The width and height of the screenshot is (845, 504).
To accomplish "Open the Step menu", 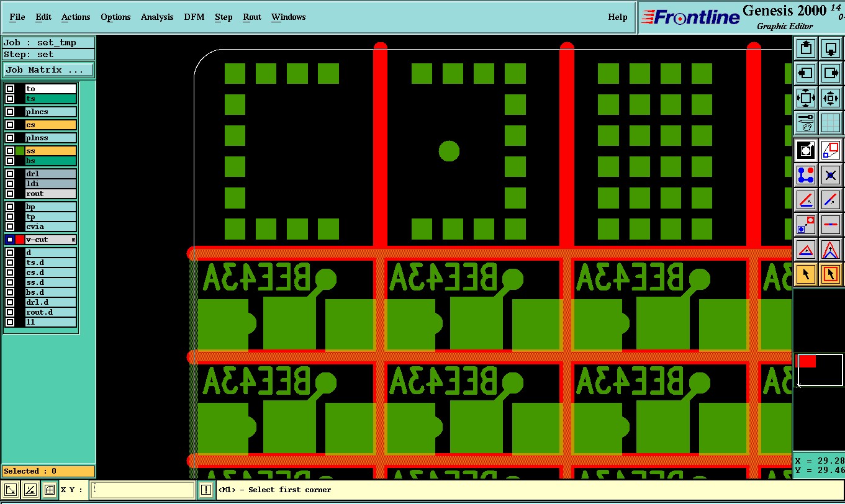I will click(x=224, y=17).
